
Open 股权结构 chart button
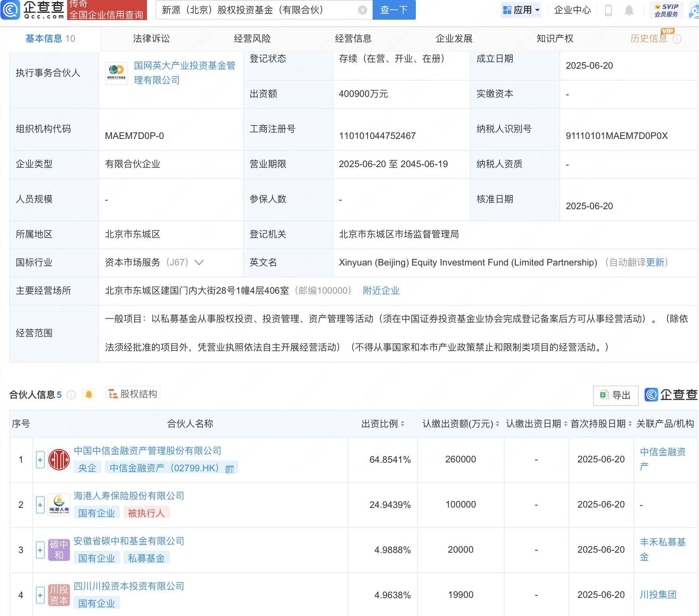[x=133, y=394]
